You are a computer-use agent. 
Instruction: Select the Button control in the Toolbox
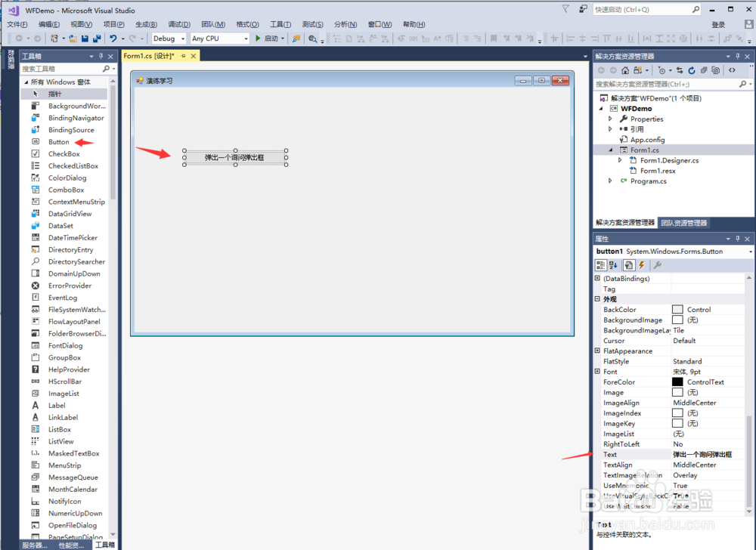tap(58, 142)
